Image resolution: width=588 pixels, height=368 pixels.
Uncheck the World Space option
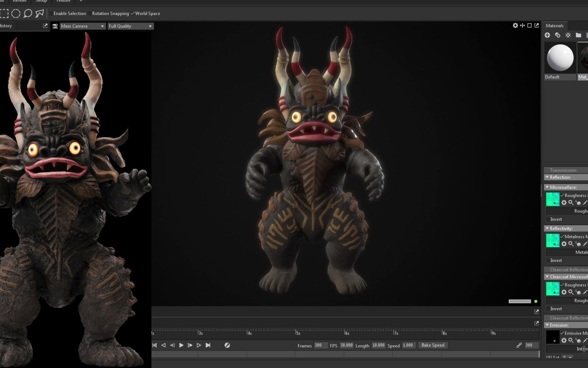click(x=133, y=14)
